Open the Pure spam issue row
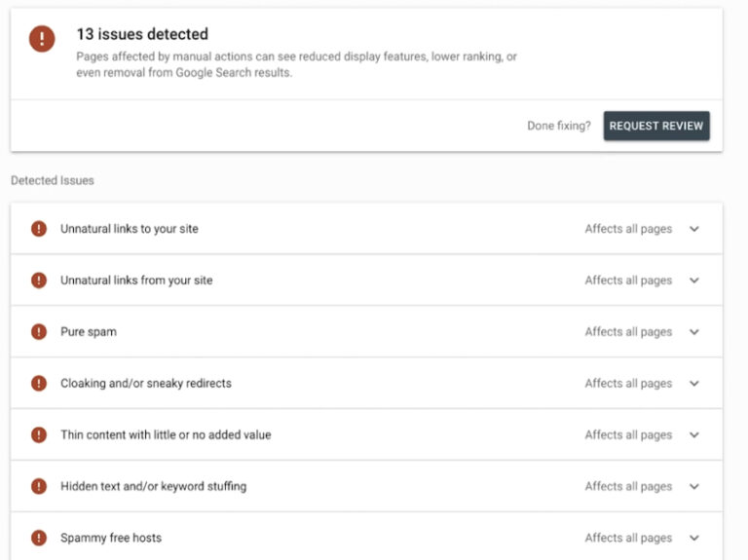 (366, 331)
